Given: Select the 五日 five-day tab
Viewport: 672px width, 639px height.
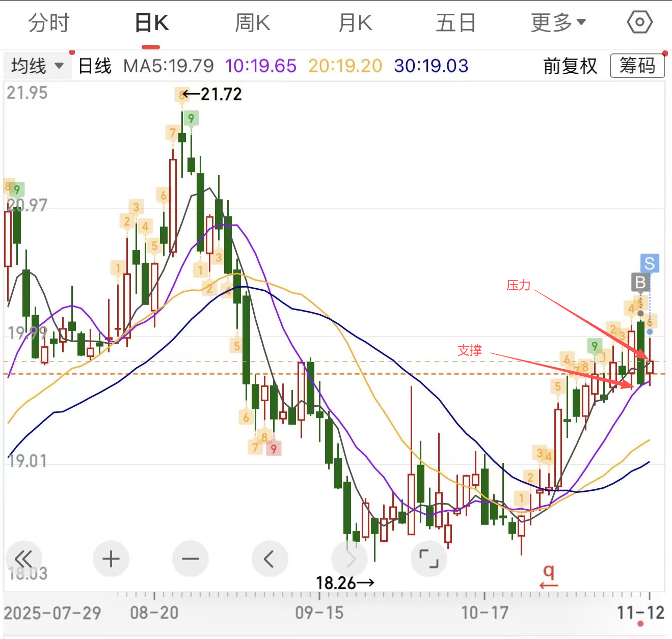Looking at the screenshot, I should (455, 23).
